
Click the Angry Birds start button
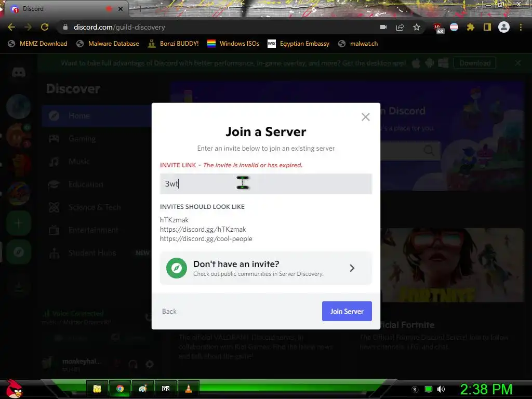click(x=14, y=389)
